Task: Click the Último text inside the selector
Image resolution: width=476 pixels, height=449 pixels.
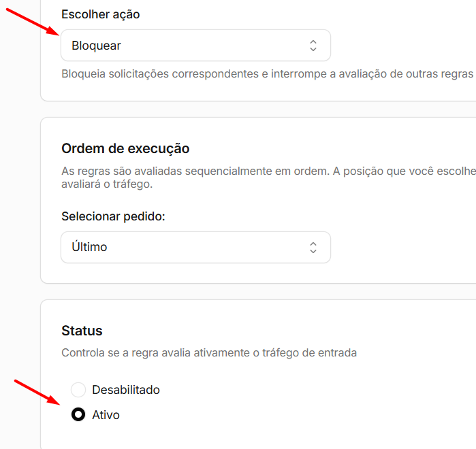Action: click(89, 247)
